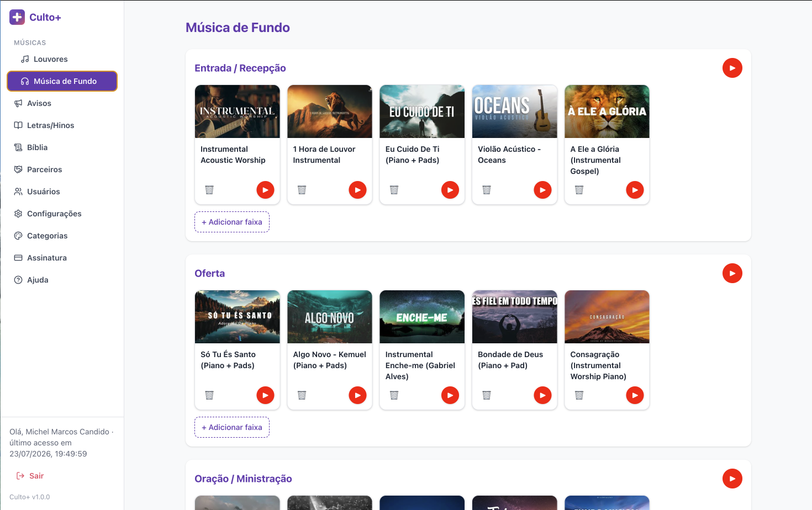This screenshot has width=812, height=510.
Task: Go to Assinatura page
Action: [62, 258]
